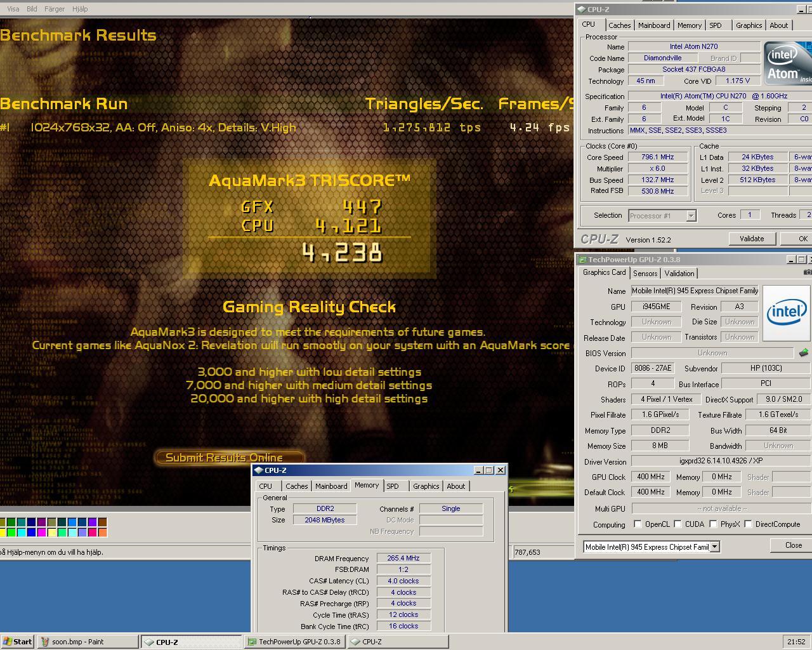The image size is (812, 650).
Task: Open Caches tab in the processor CPU-Z window
Action: pyautogui.click(x=620, y=25)
